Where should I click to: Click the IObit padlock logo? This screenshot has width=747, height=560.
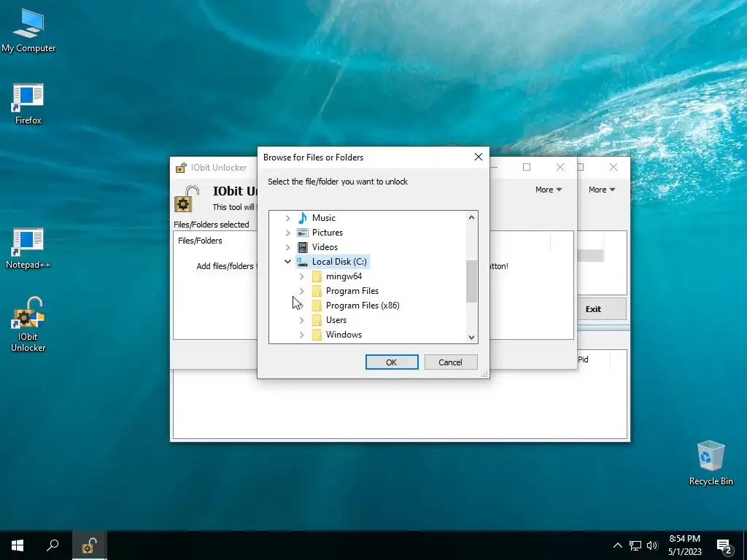(186, 198)
